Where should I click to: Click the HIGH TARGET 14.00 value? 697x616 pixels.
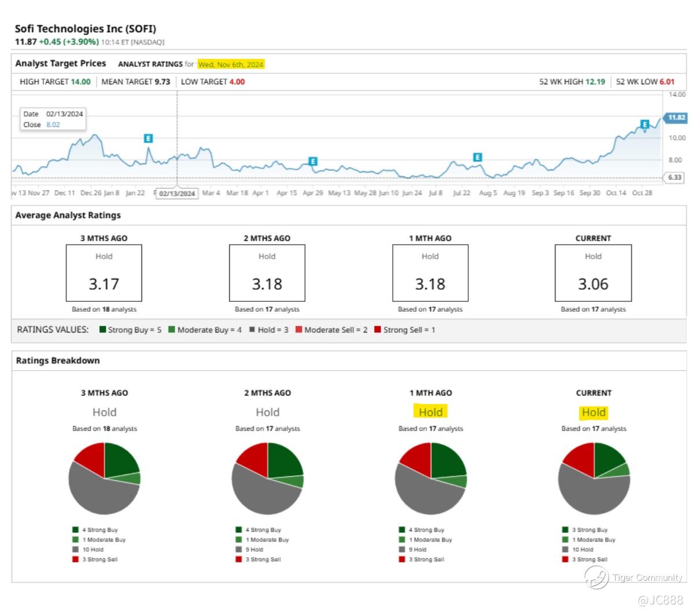[80, 81]
